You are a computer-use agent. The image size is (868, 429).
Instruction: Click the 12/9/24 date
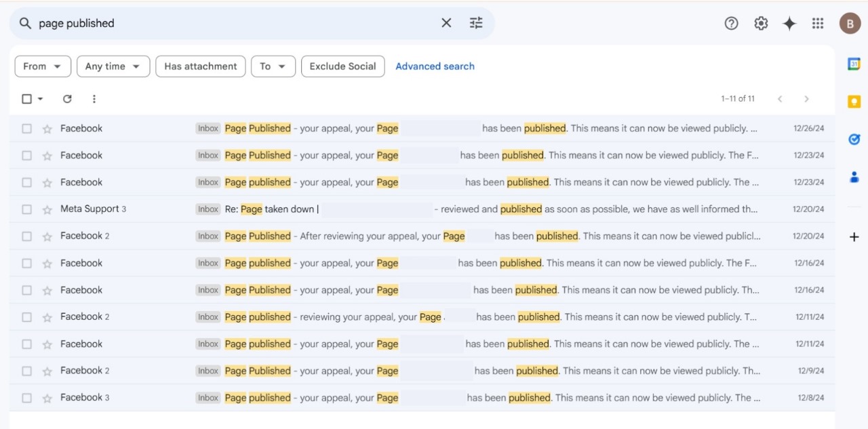(811, 371)
